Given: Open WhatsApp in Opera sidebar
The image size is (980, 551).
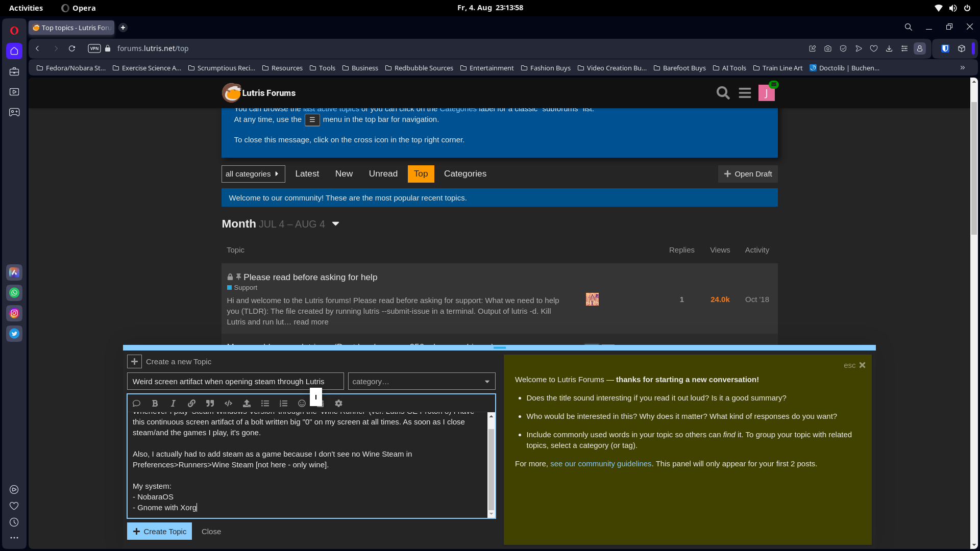Looking at the screenshot, I should (14, 293).
